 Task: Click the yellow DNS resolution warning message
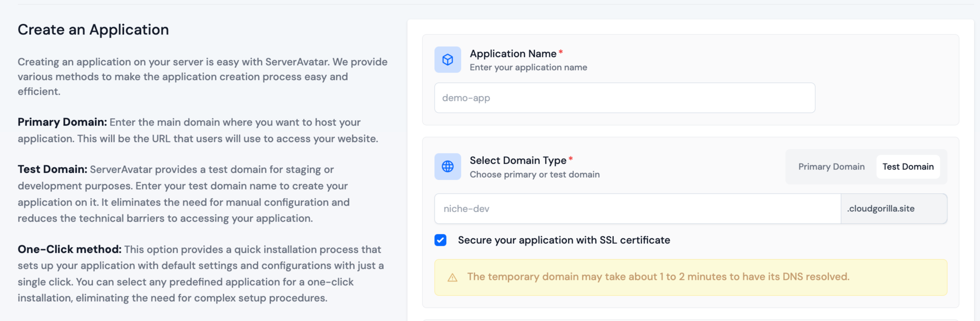[658, 277]
